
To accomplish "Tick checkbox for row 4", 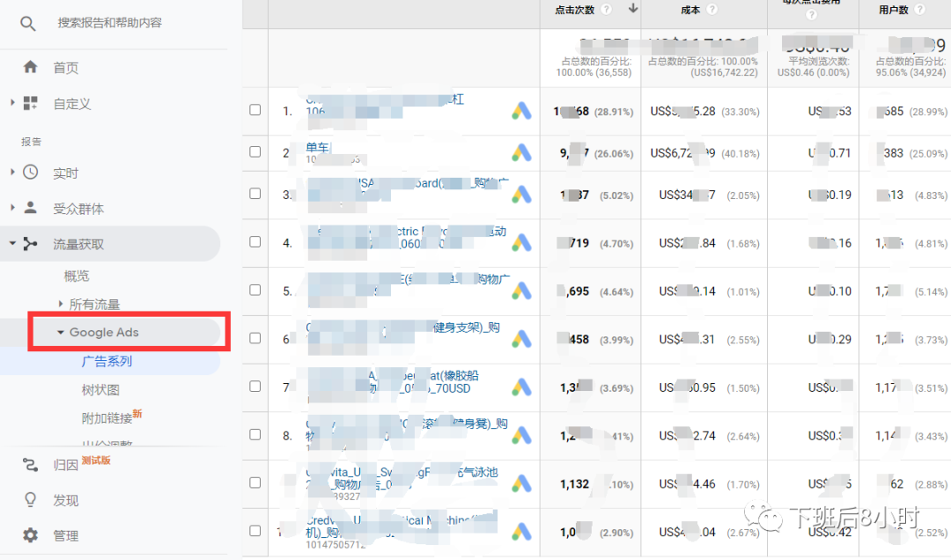I will (255, 241).
